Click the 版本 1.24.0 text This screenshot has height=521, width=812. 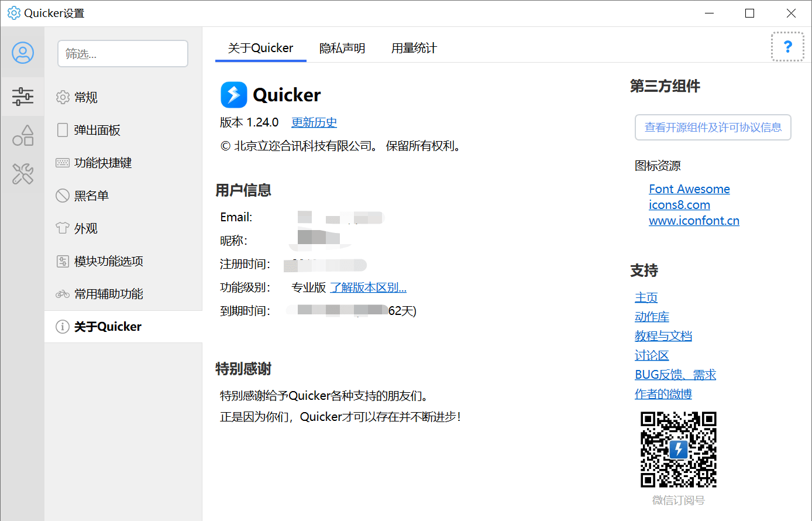coord(249,122)
